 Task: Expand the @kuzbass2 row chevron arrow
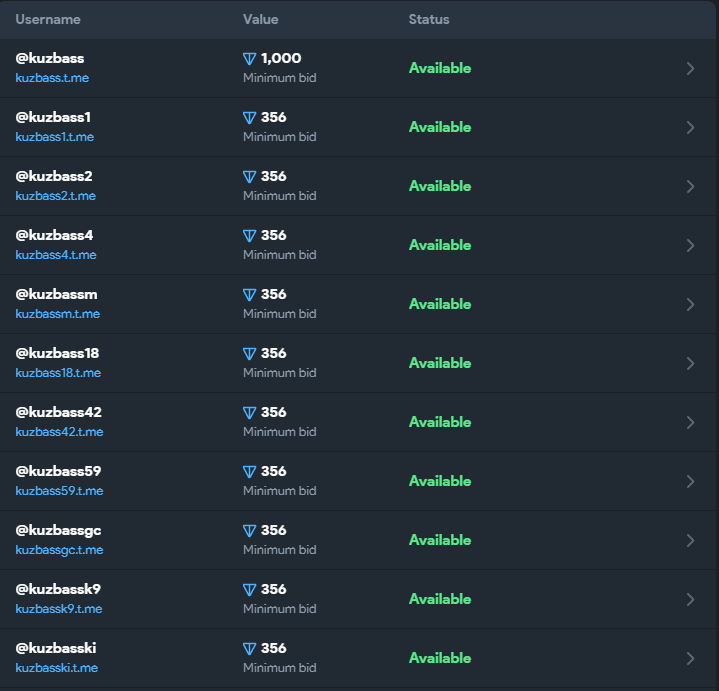pos(691,186)
